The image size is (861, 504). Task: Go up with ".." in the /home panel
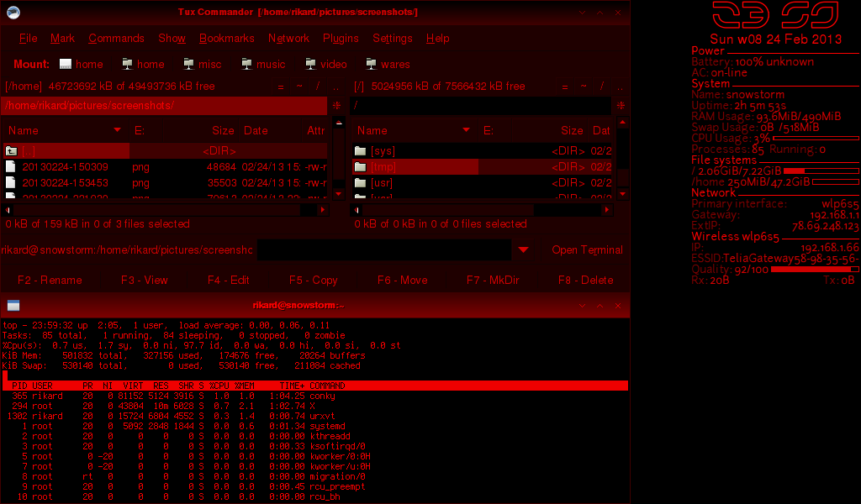coord(336,87)
